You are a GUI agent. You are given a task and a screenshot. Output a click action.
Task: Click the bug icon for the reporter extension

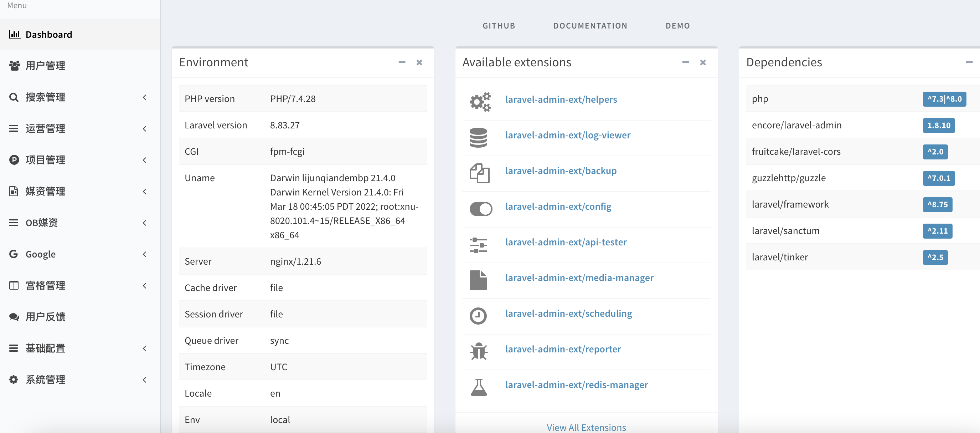479,351
